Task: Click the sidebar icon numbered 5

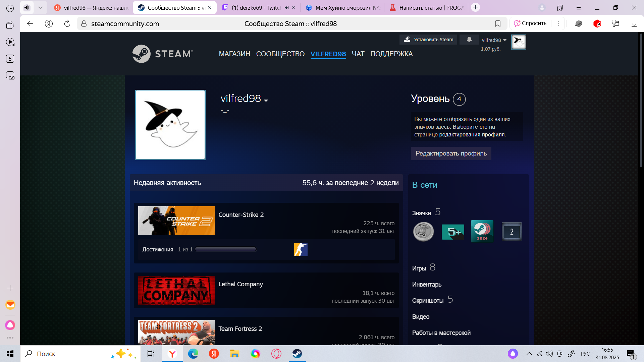Action: point(10,59)
